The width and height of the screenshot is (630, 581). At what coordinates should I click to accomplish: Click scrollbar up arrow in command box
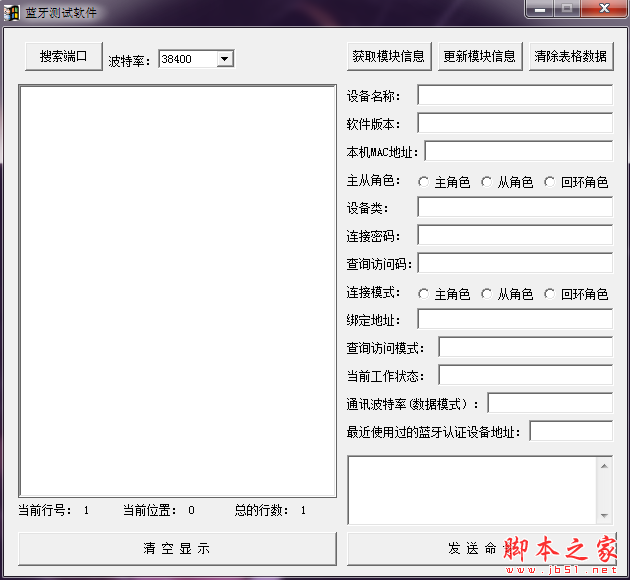(604, 466)
